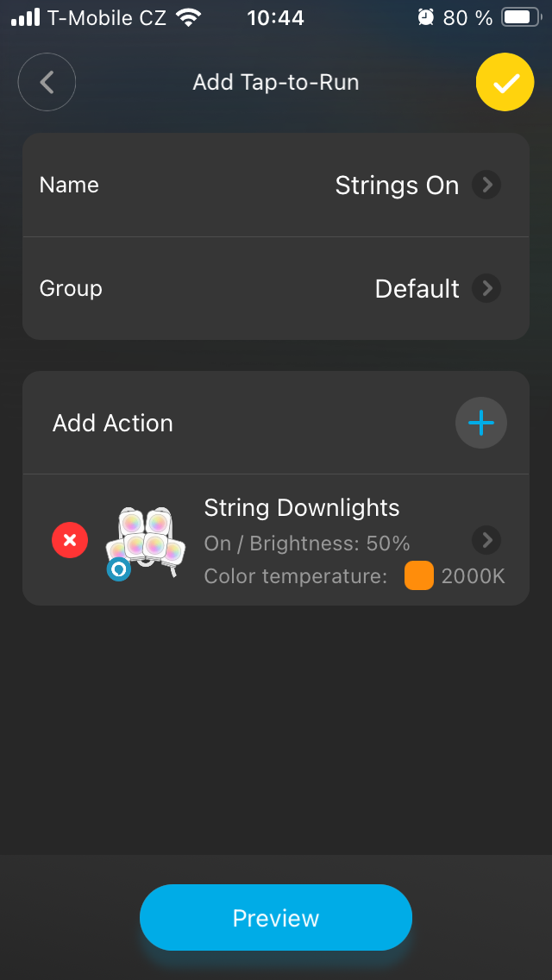Click the orange color temperature swatch
This screenshot has width=552, height=980.
pyautogui.click(x=419, y=576)
